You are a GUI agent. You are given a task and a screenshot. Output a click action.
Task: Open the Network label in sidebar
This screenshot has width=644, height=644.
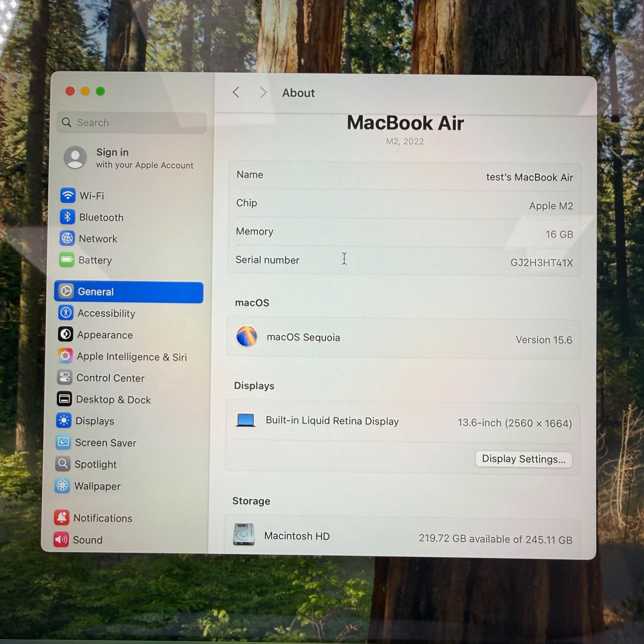point(98,239)
